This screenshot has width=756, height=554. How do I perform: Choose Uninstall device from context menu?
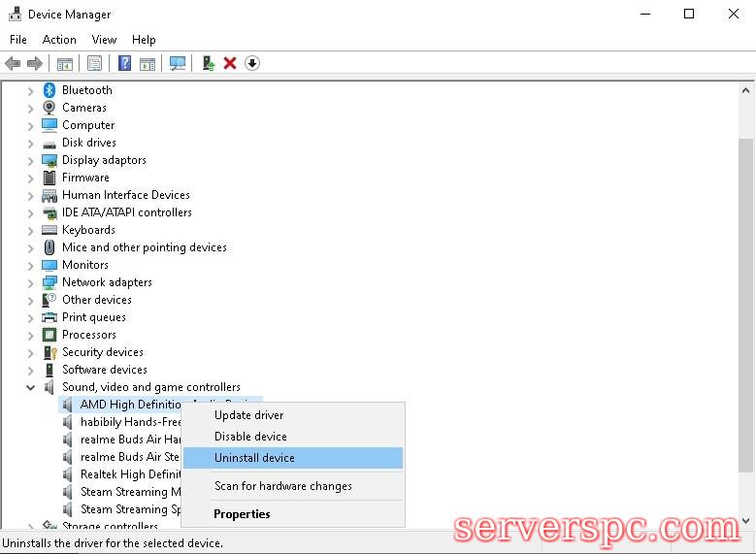(254, 458)
